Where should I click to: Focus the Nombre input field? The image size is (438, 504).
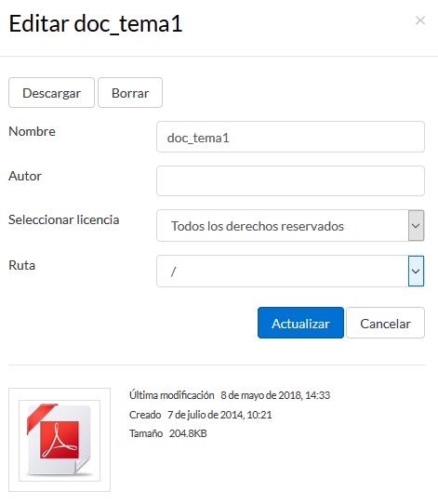[x=290, y=137]
